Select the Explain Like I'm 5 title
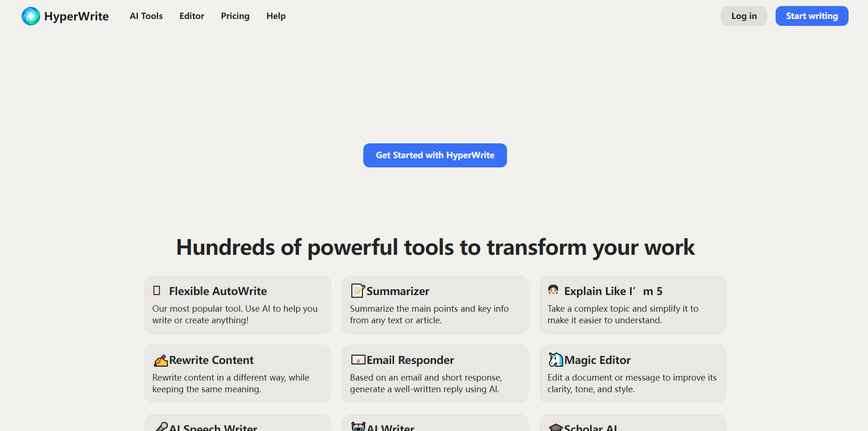Image resolution: width=868 pixels, height=431 pixels. click(613, 291)
